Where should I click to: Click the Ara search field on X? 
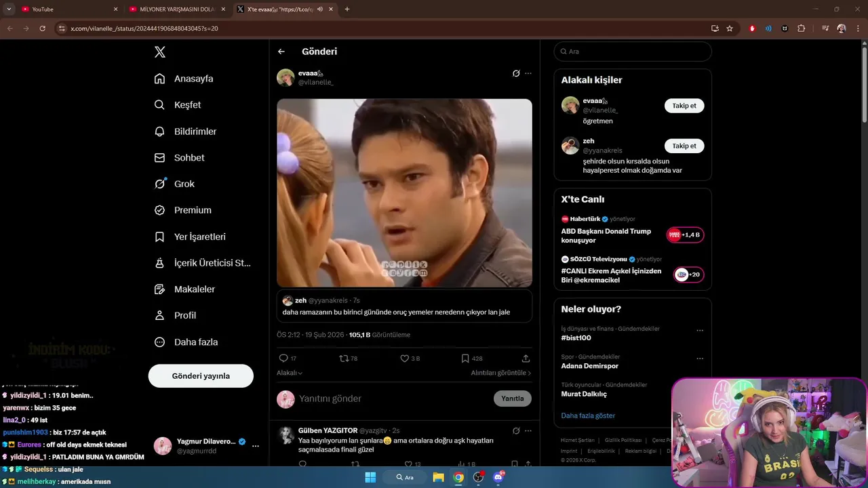633,52
